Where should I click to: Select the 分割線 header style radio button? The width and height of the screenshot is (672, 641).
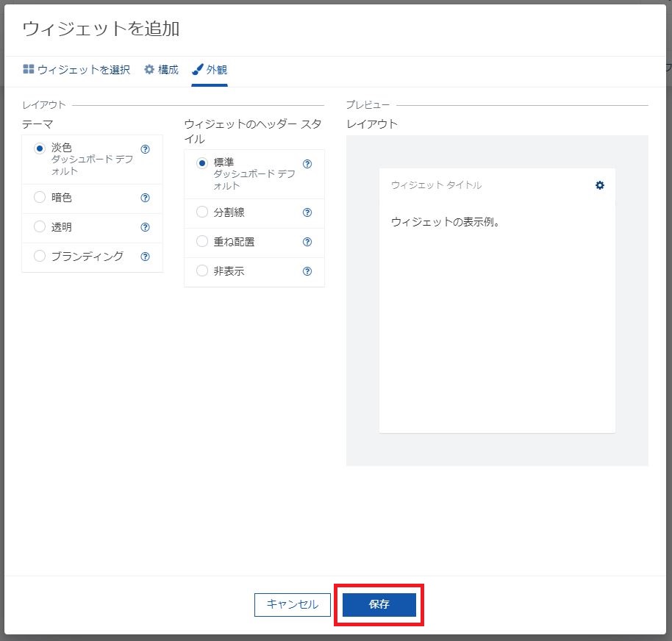point(202,212)
